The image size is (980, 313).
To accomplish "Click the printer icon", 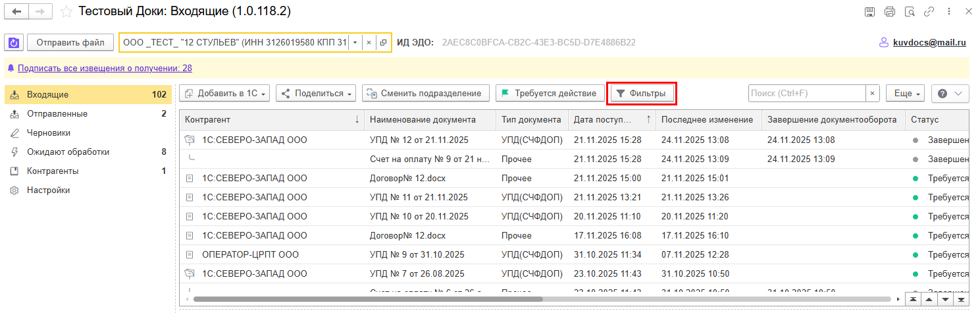I will [890, 12].
